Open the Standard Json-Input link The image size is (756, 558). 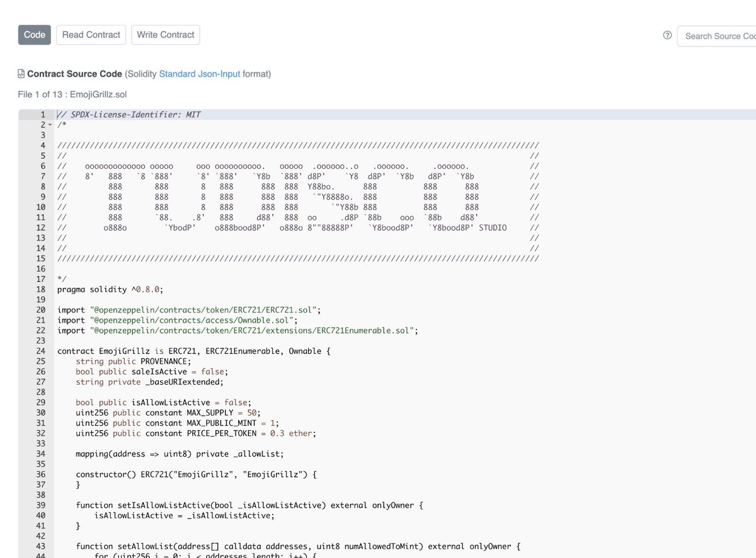[x=199, y=74]
